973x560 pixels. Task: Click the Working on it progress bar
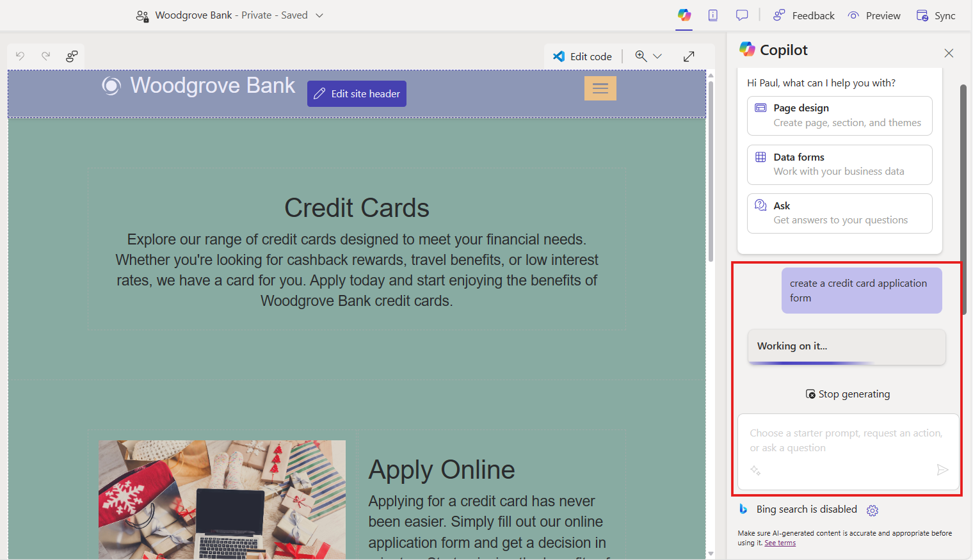(846, 346)
